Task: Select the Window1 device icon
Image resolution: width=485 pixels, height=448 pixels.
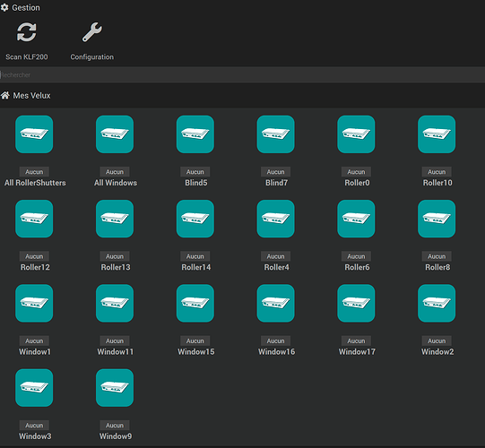Action: pyautogui.click(x=34, y=303)
